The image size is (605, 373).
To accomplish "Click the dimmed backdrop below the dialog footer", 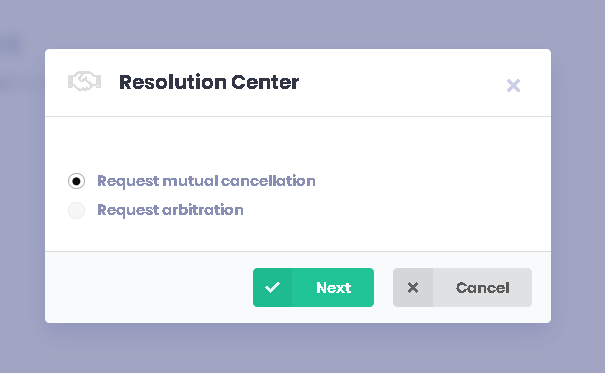I will [298, 348].
